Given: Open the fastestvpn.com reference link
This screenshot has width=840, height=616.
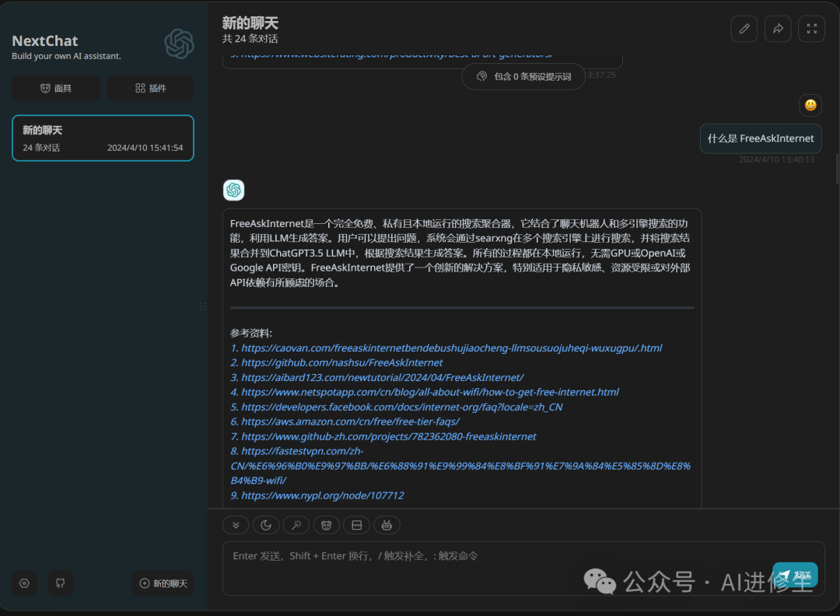Looking at the screenshot, I should 460,466.
